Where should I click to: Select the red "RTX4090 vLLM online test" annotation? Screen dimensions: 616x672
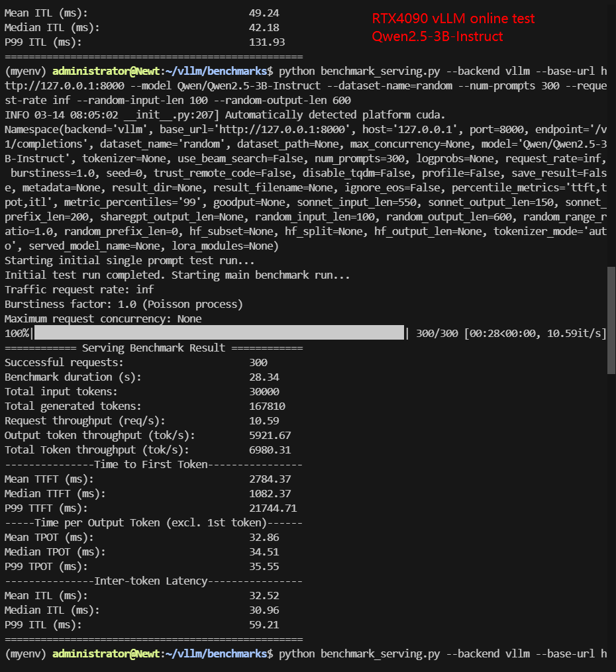point(452,19)
